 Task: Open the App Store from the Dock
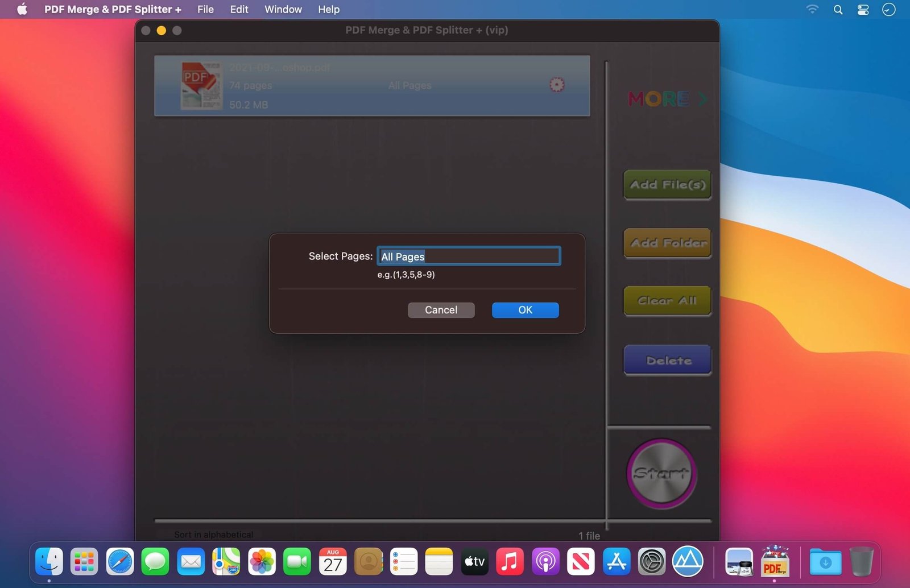(617, 562)
